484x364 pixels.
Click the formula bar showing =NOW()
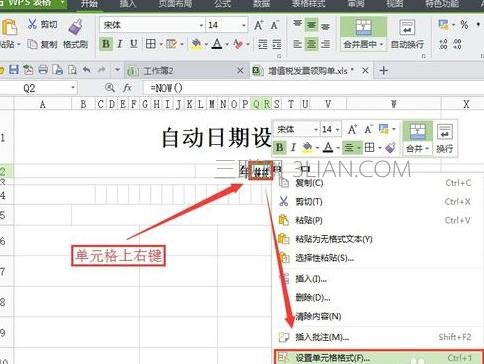[313, 88]
